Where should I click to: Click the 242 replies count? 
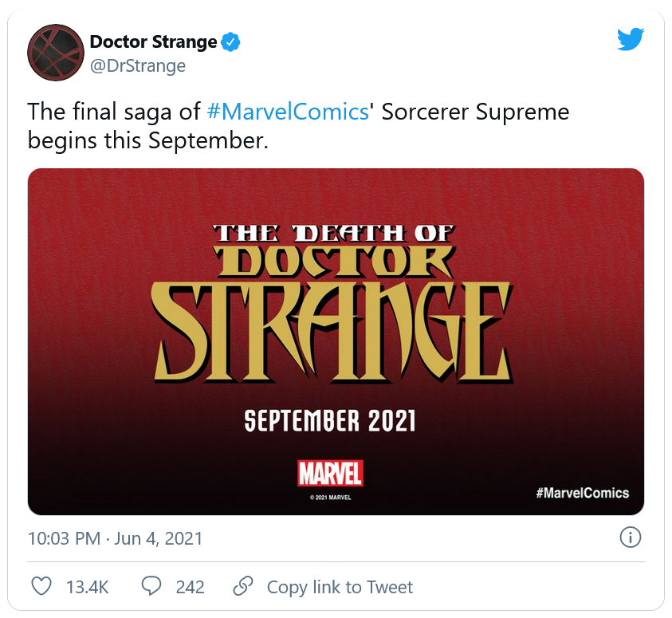(x=190, y=588)
